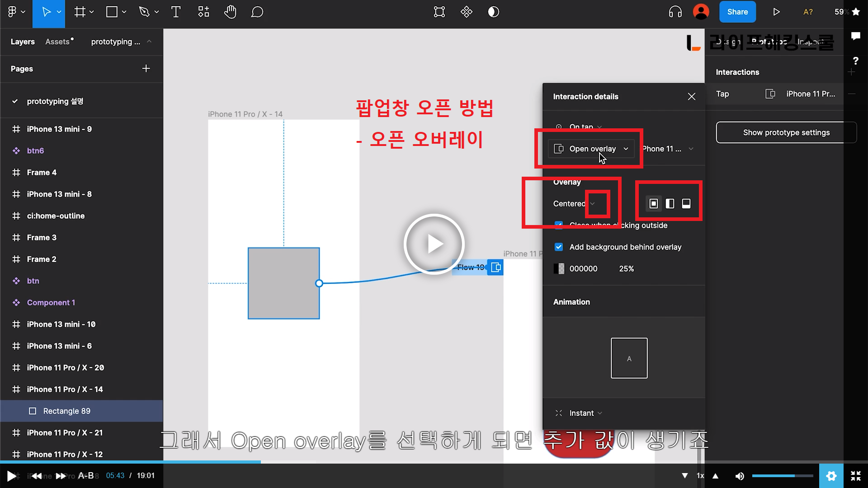The height and width of the screenshot is (488, 868).
Task: Select the Hand tool
Action: coord(230,12)
